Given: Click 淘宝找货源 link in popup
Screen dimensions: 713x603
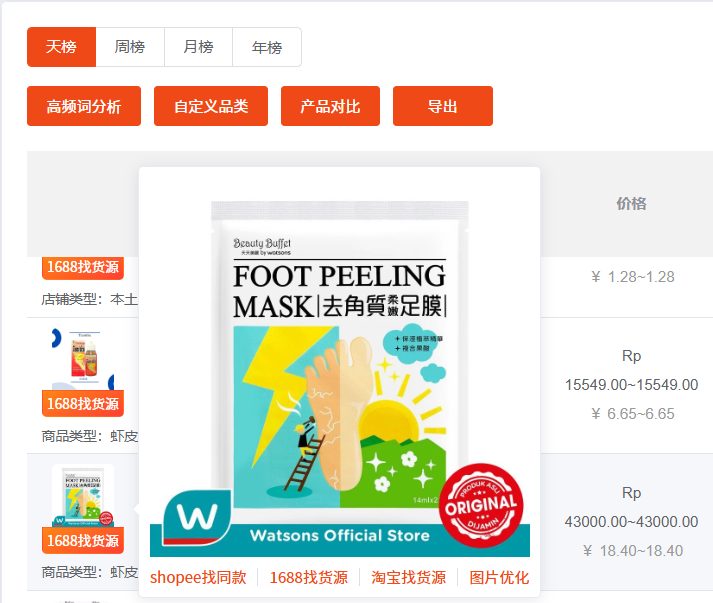Looking at the screenshot, I should click(x=408, y=578).
